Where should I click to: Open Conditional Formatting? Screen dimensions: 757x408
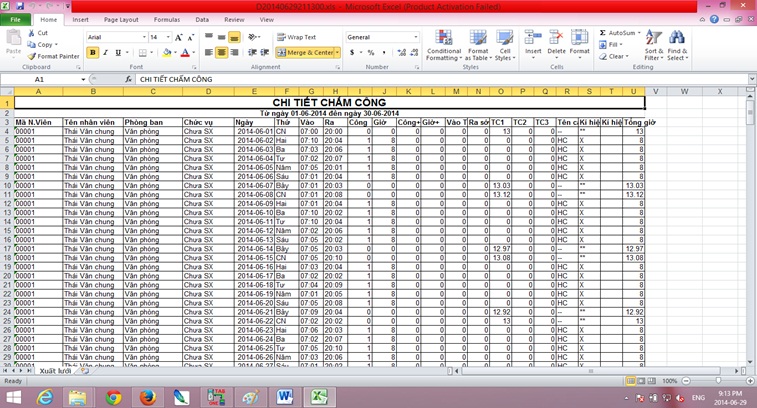444,45
